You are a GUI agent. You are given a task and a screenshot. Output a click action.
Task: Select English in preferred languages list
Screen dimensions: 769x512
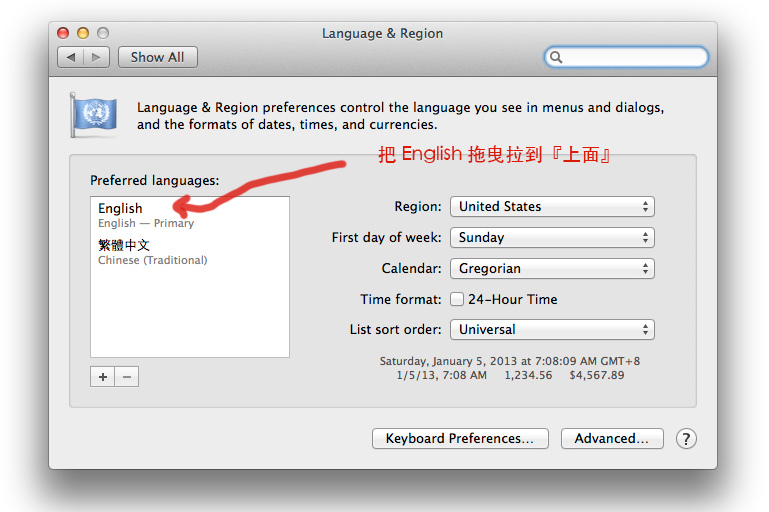[x=189, y=215]
